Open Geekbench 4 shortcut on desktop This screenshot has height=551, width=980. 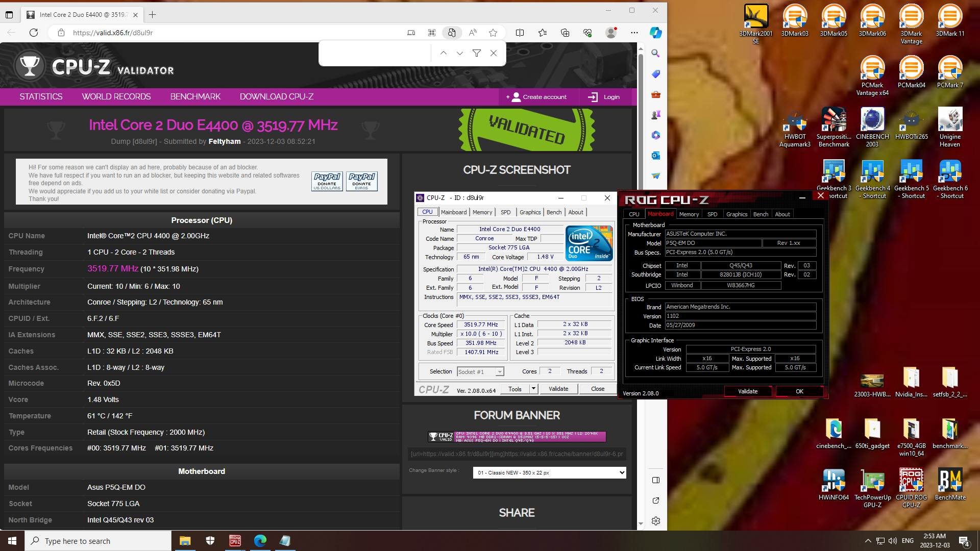(872, 179)
